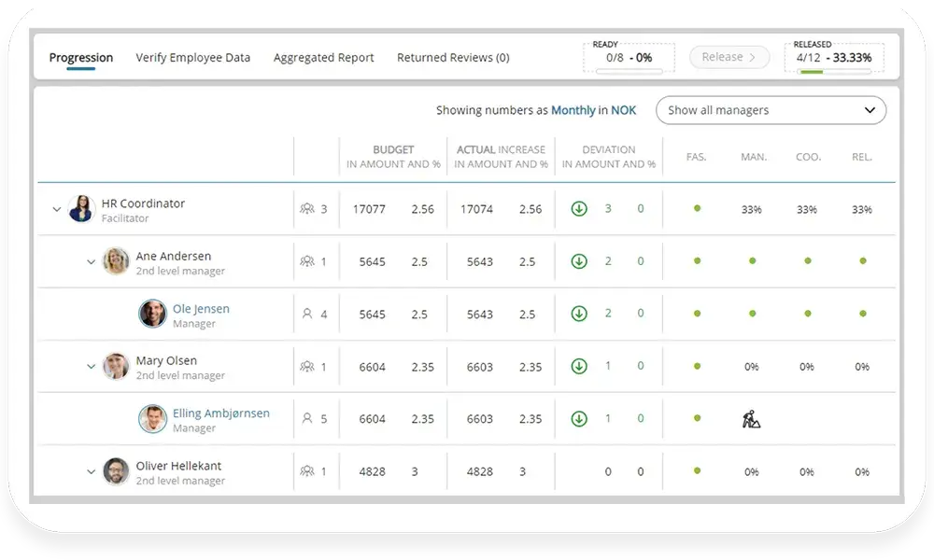Image resolution: width=934 pixels, height=560 pixels.
Task: Click REL. green status dot for Ane Andersen
Action: tap(862, 260)
